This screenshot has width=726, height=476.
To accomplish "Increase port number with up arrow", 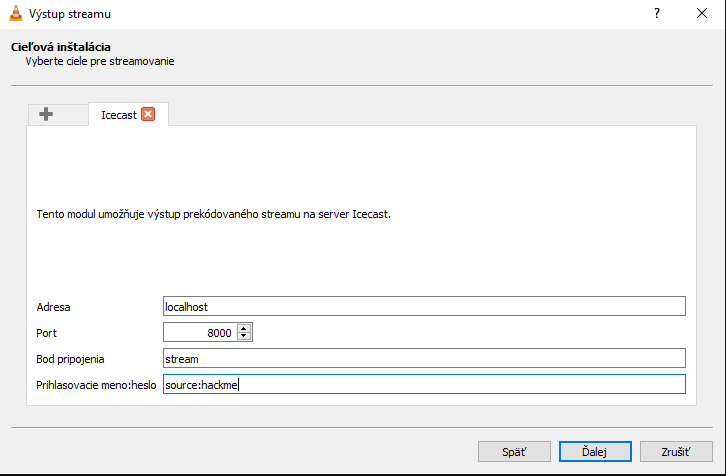I will click(x=244, y=328).
